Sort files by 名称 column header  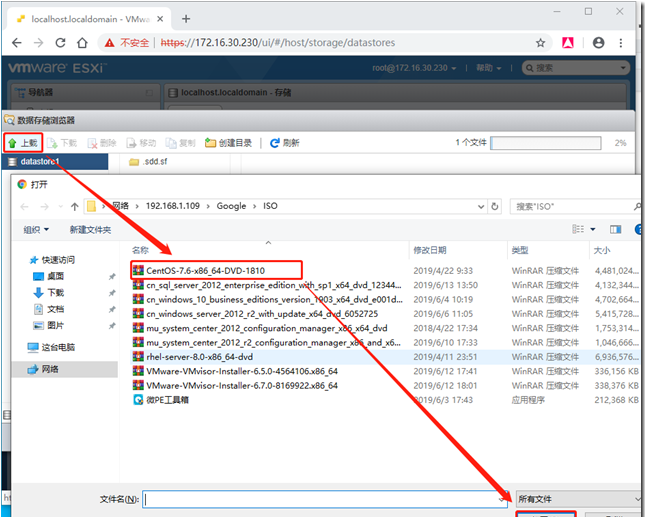[140, 250]
